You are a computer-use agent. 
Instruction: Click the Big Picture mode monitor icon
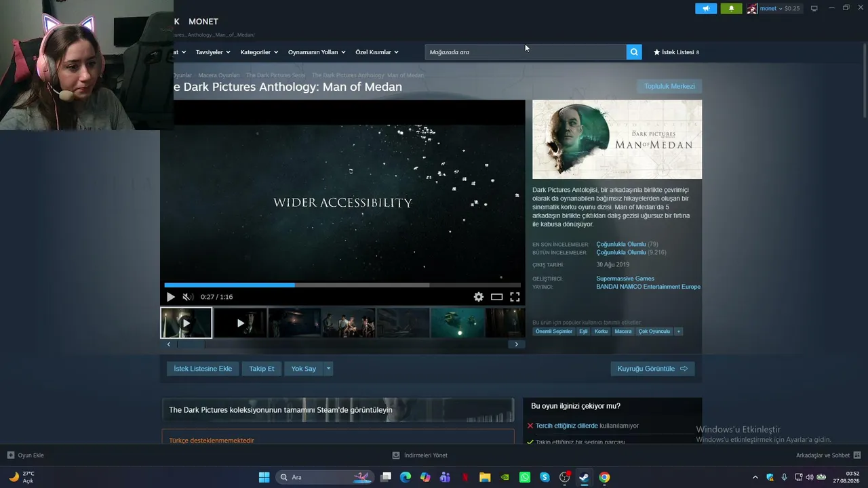[814, 9]
